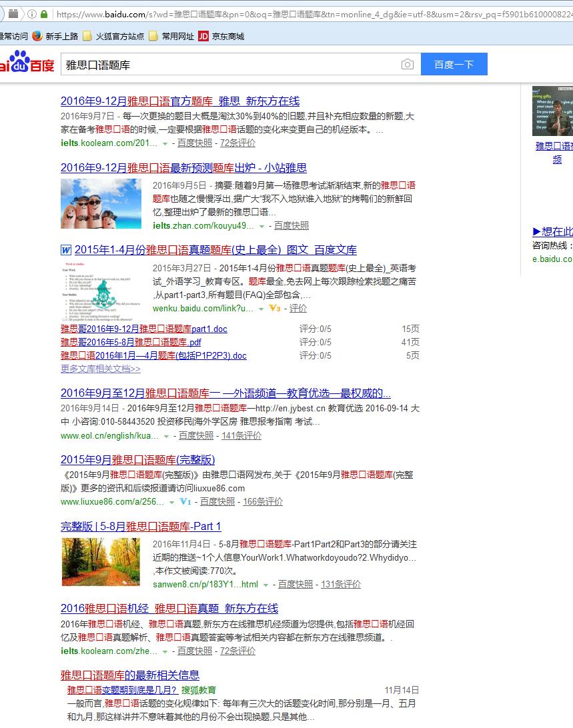Open 百度快照 for the ielts.koolearn.com/zhe... result
573x728 pixels.
195,651
